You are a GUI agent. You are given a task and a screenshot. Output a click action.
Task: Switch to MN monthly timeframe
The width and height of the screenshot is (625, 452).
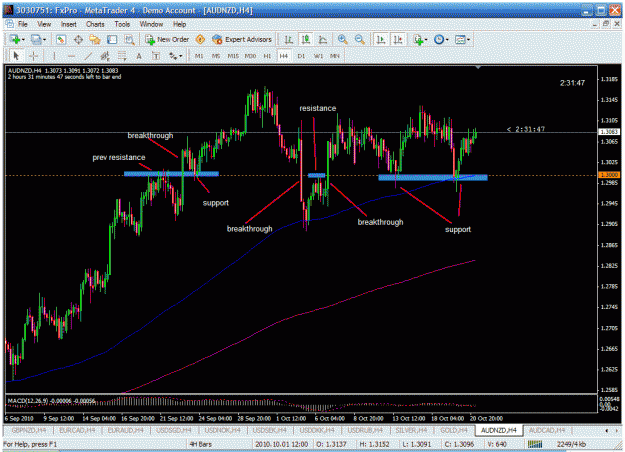335,56
